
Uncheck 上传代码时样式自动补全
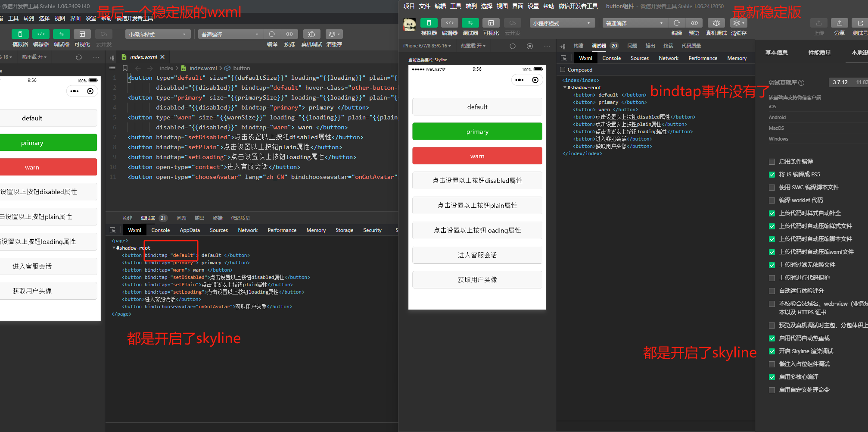772,213
